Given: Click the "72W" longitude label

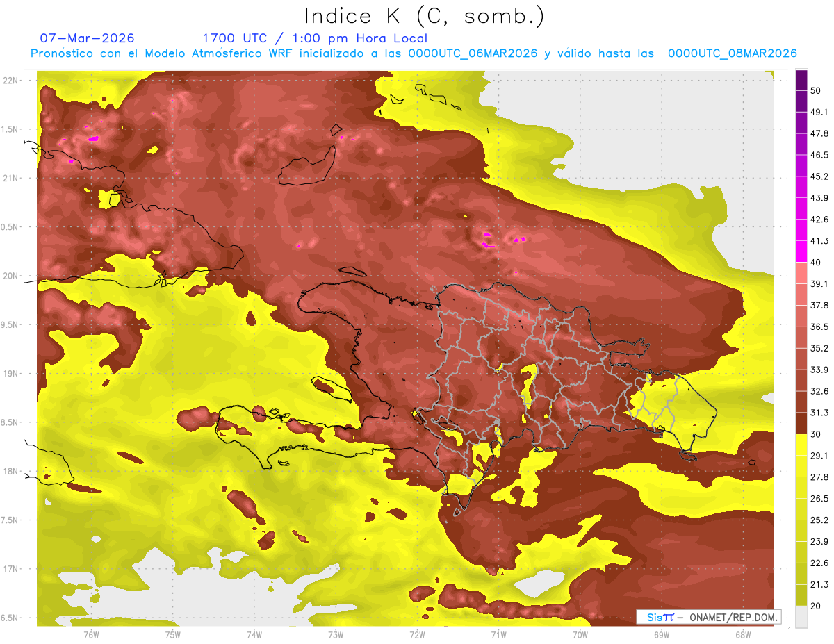Looking at the screenshot, I should [417, 635].
